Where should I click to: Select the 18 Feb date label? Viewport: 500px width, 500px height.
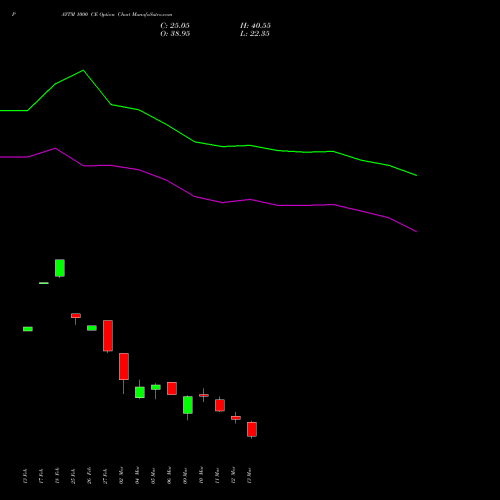[x=57, y=476]
